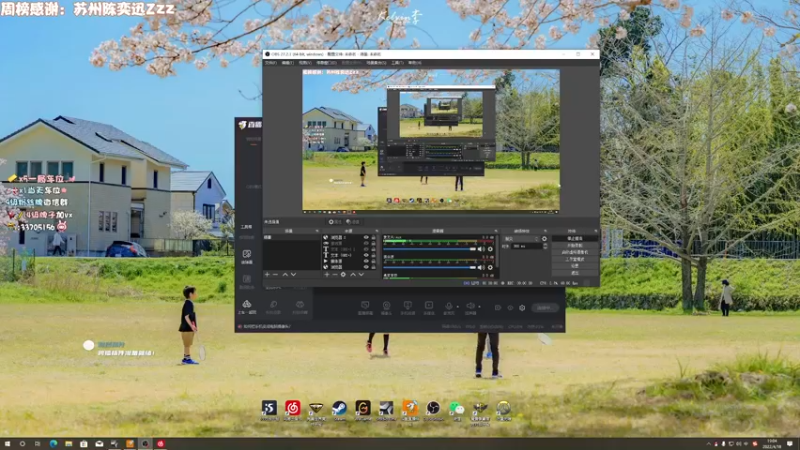
Task: Open the 工具(T) menu in OBS
Action: point(397,63)
